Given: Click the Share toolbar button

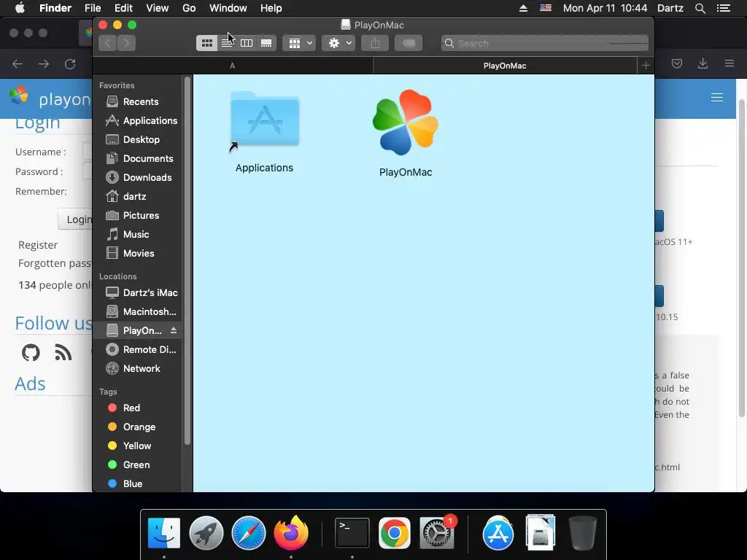Looking at the screenshot, I should [x=376, y=43].
